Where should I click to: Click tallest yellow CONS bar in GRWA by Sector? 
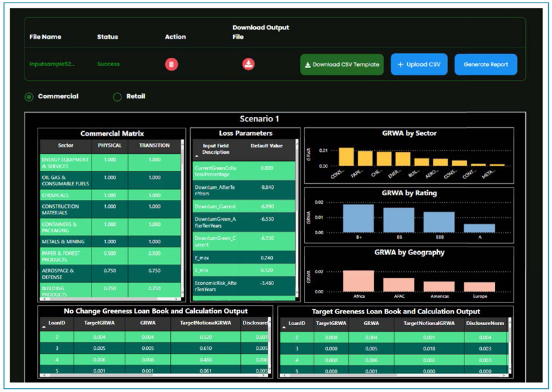(346, 157)
